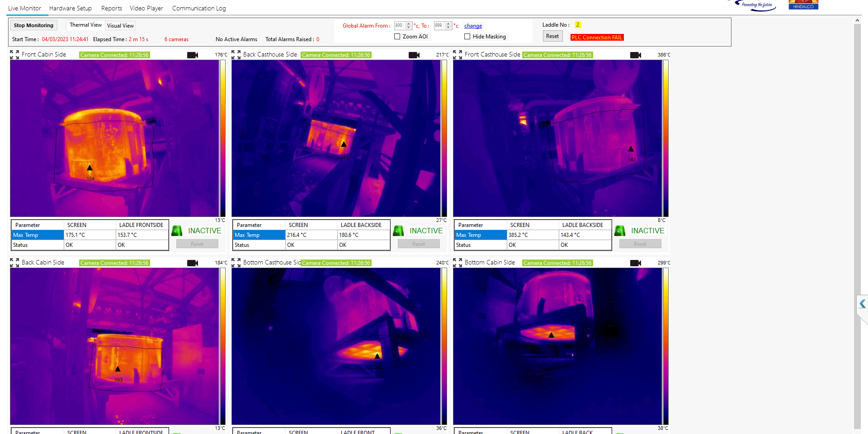Click the video recording icon on Bottom Cabin Side

pos(635,263)
